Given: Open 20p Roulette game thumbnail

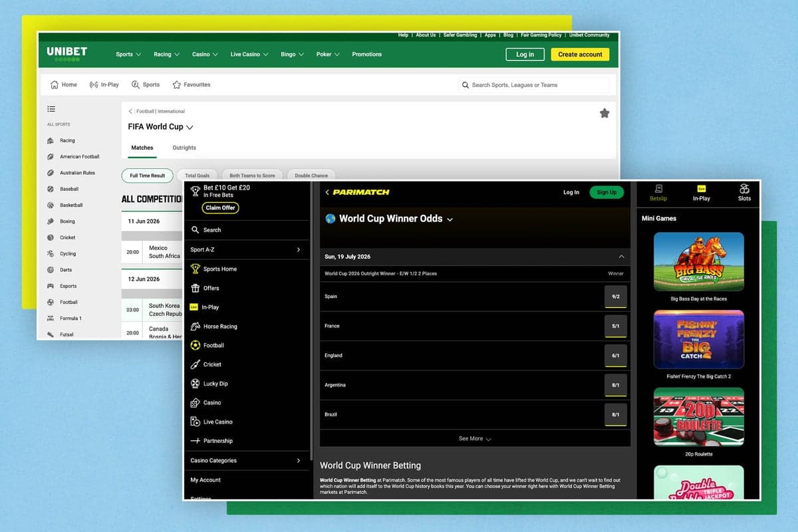Looking at the screenshot, I should point(699,417).
